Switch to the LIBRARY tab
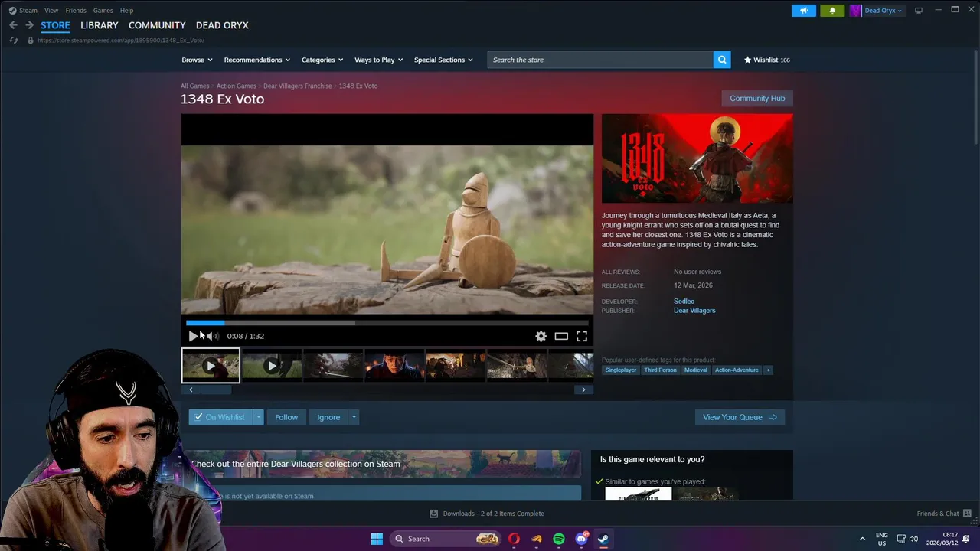Screen dimensions: 980x551 tap(100, 25)
